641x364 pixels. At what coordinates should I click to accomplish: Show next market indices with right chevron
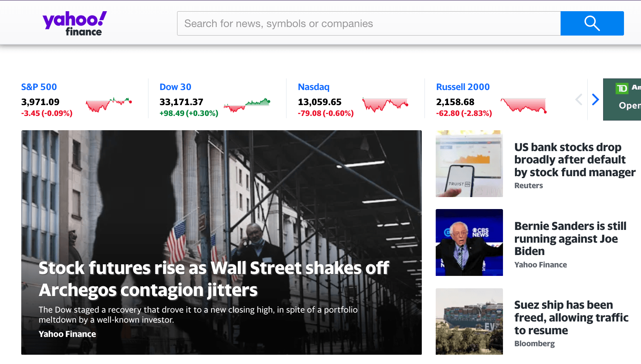[595, 100]
